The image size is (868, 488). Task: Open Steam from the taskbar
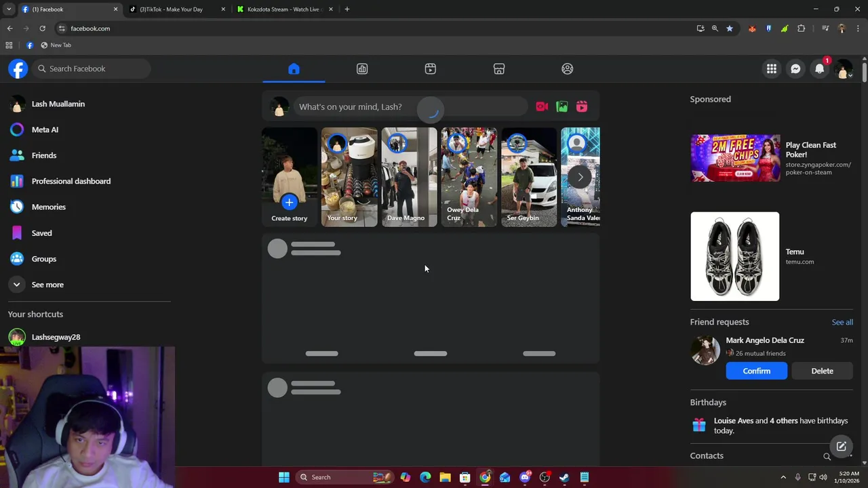[x=564, y=477]
